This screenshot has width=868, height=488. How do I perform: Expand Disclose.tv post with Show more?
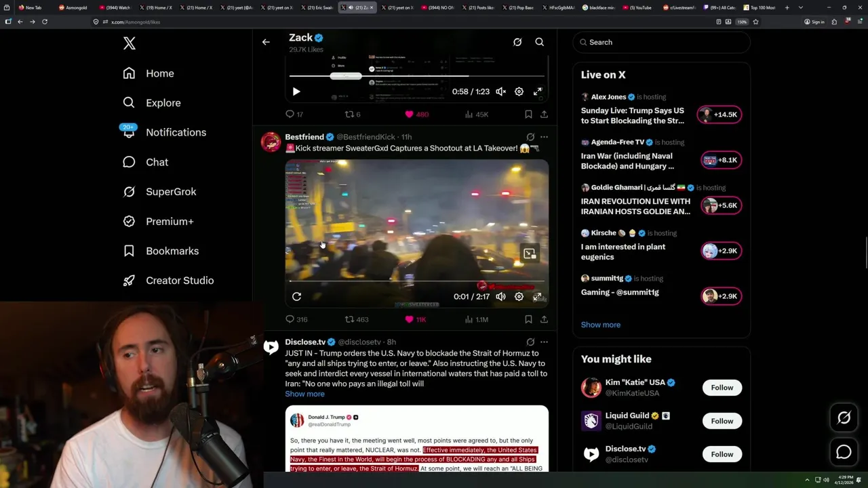304,394
